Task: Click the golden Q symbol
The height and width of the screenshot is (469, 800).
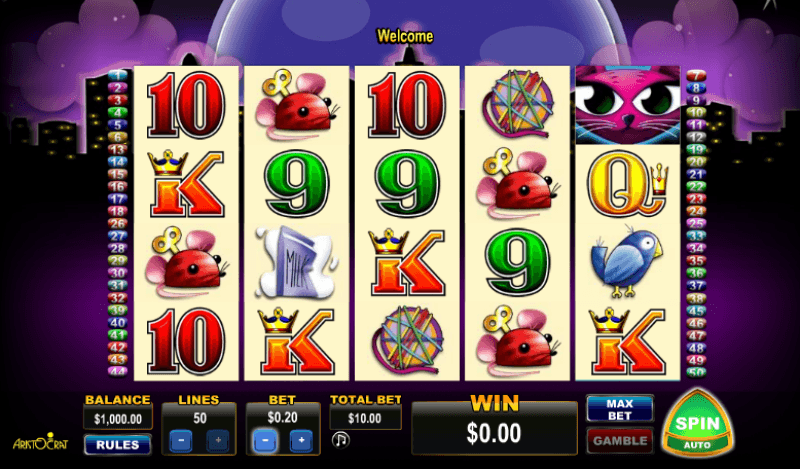Action: coord(629,184)
